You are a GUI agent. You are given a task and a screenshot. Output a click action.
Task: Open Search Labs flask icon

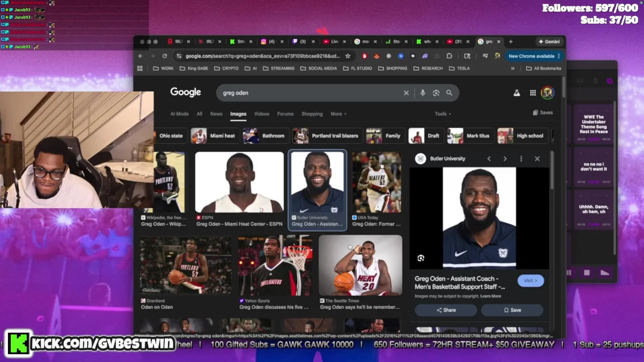517,93
